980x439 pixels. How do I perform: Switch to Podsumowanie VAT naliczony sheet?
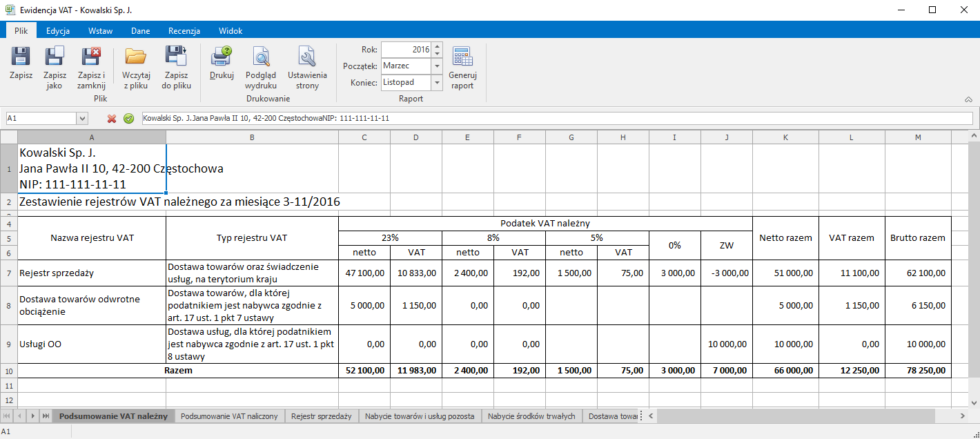click(229, 416)
